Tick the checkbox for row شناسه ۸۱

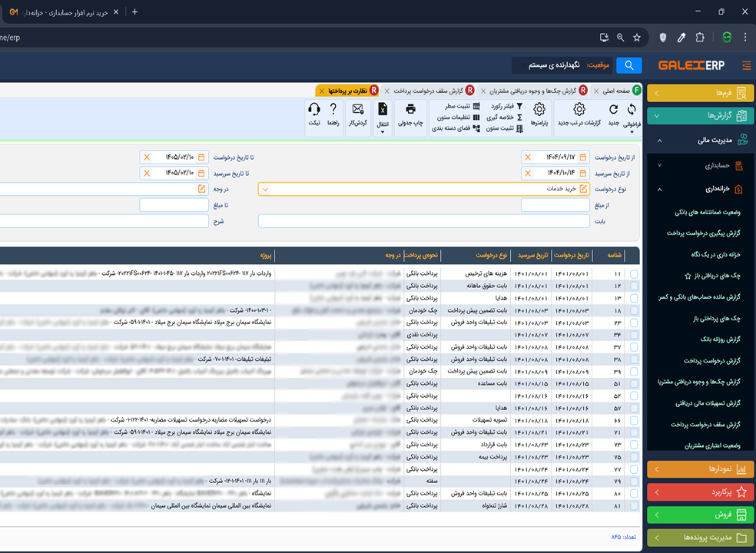pyautogui.click(x=634, y=505)
